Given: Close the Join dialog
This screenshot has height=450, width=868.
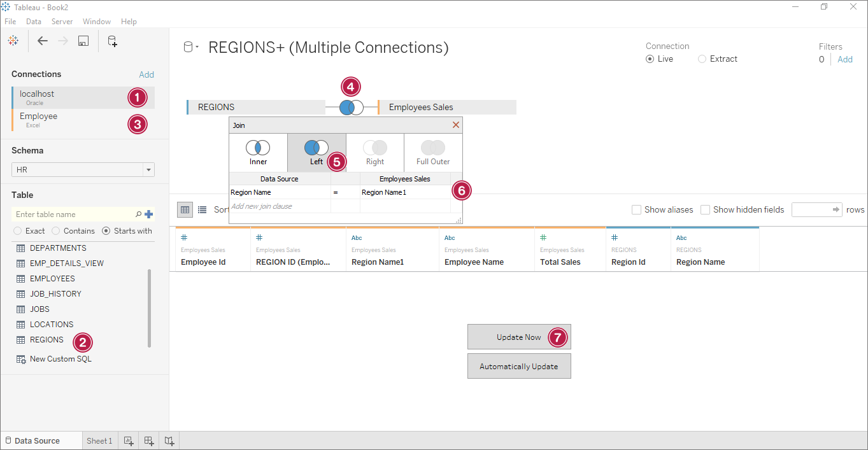Looking at the screenshot, I should coord(456,125).
